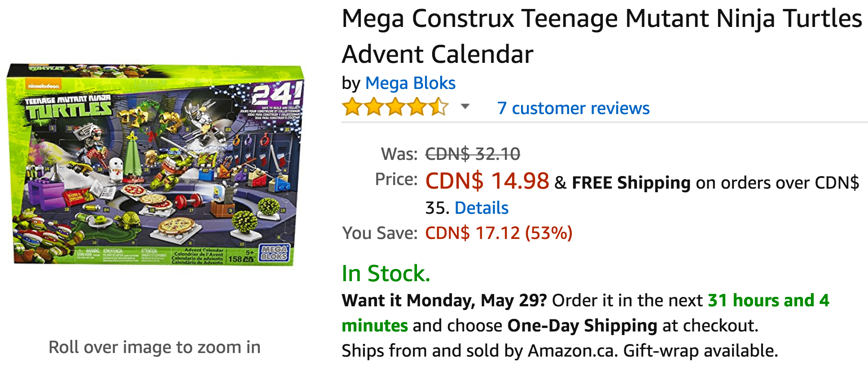Click the Mega Bloks logo on the box
The width and height of the screenshot is (868, 371).
click(274, 253)
